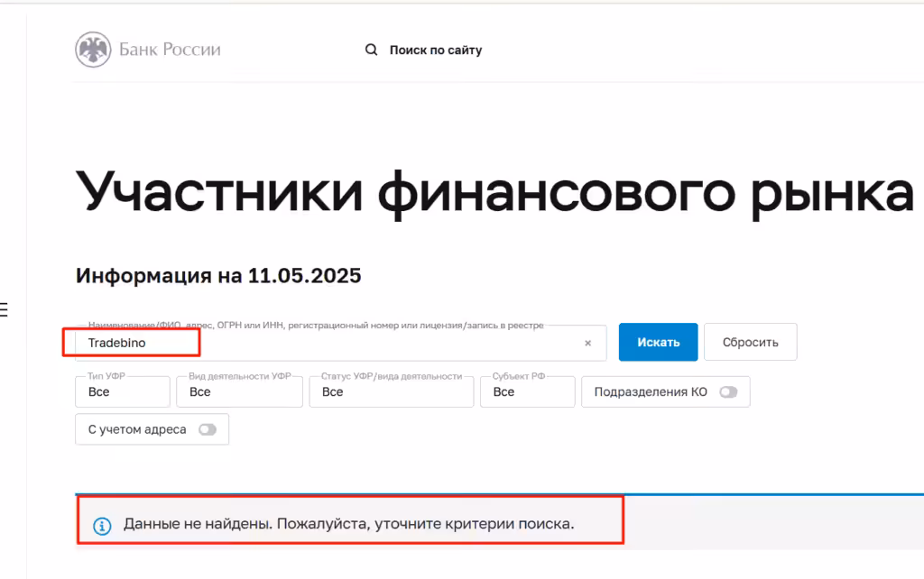924x579 pixels.
Task: Enable the С учетом адреса switch
Action: pos(208,429)
